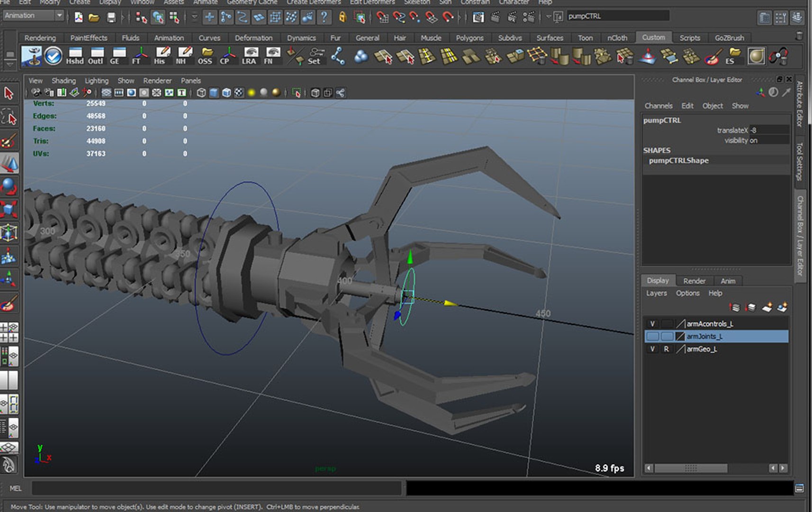
Task: Click the translateX channel label
Action: point(732,130)
